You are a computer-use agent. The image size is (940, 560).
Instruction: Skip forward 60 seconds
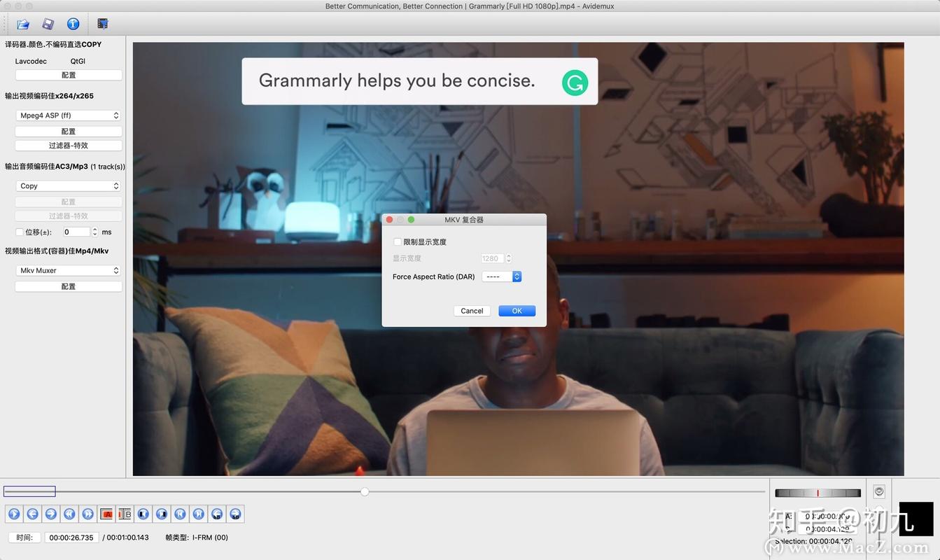pos(235,514)
